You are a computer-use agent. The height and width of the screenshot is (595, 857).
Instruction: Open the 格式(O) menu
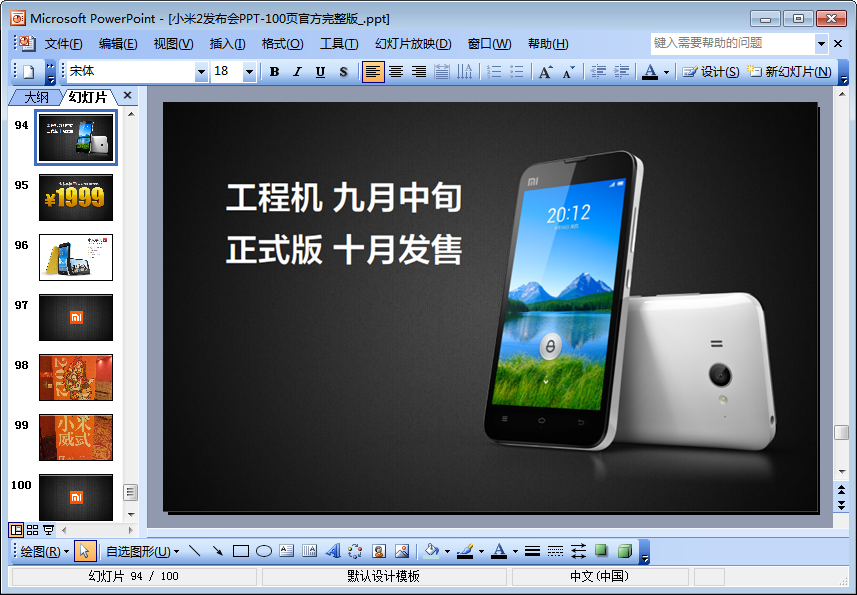pos(282,44)
